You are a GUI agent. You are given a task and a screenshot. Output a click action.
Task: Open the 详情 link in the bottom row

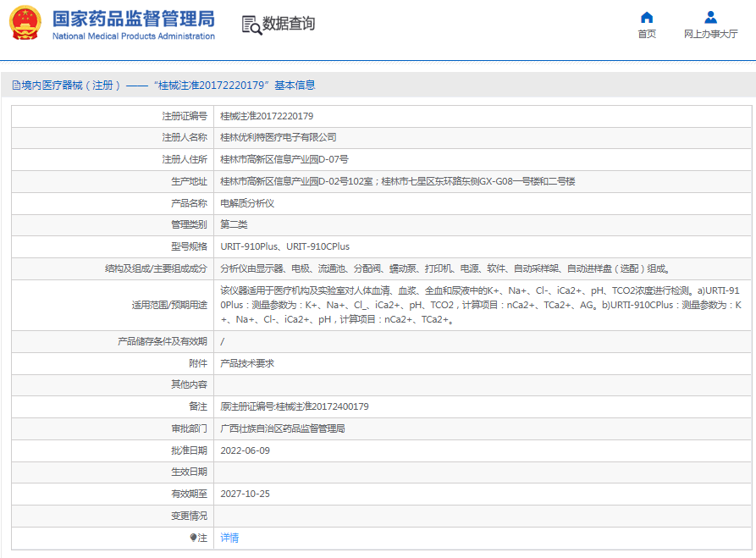click(x=229, y=538)
